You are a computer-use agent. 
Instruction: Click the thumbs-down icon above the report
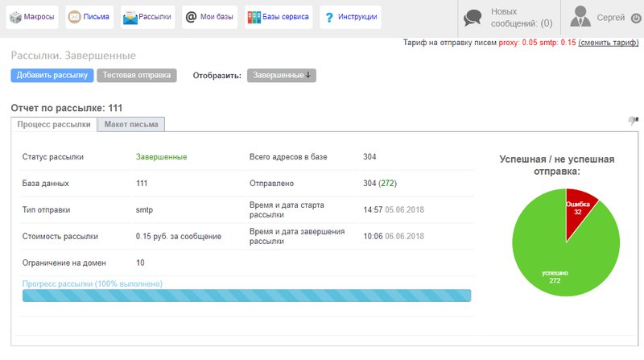[x=633, y=121]
